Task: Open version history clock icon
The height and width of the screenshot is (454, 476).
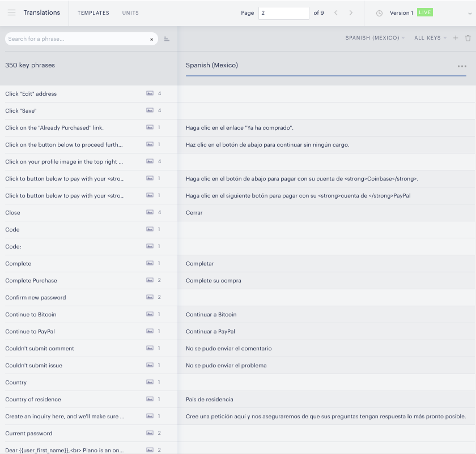Action: [x=379, y=13]
